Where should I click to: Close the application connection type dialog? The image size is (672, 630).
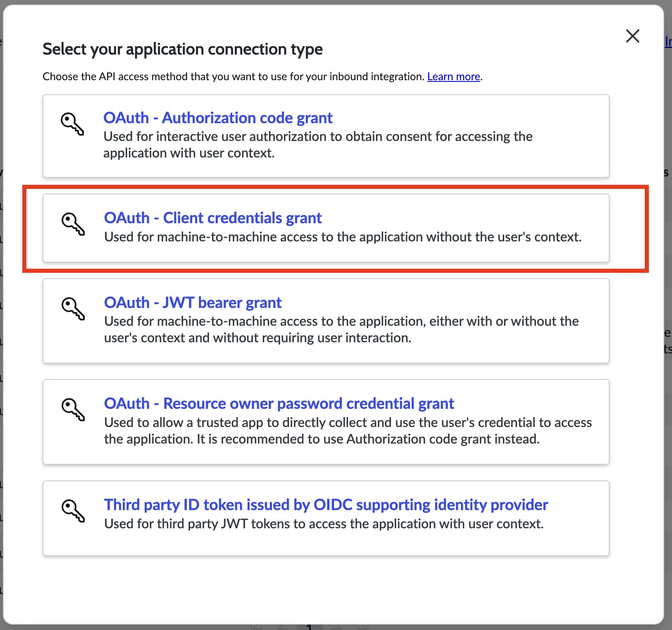coord(632,36)
